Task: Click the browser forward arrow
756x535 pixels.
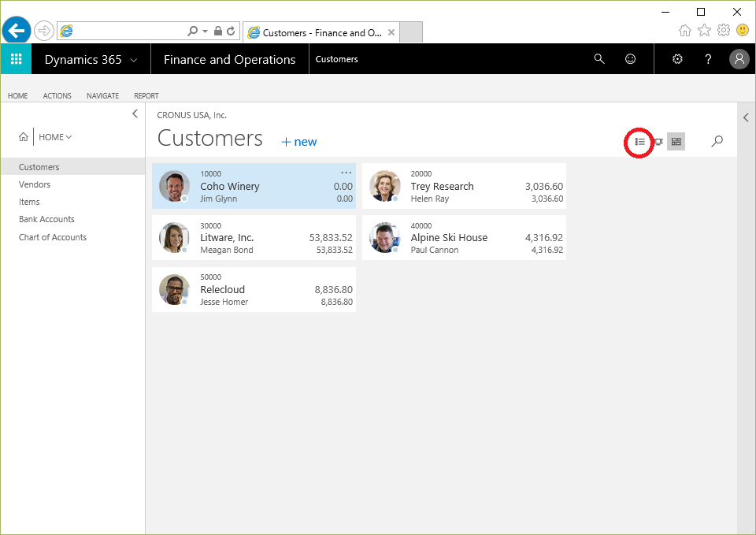Action: [44, 31]
